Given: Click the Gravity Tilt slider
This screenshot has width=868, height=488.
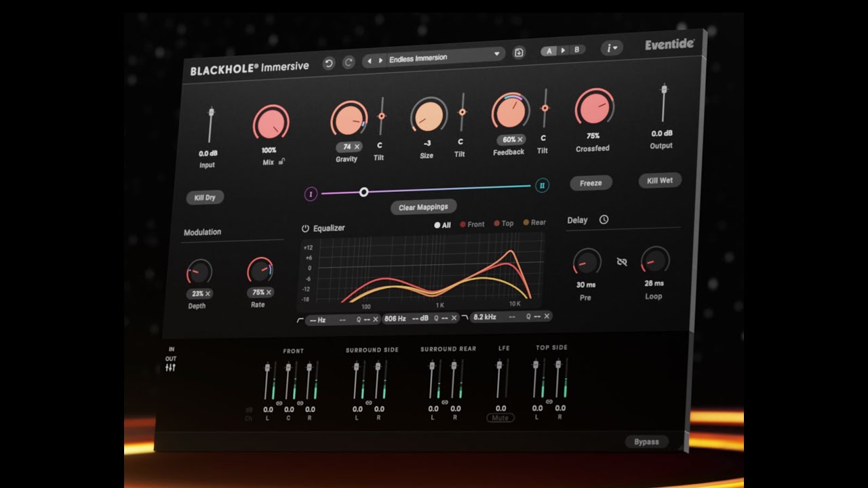Looking at the screenshot, I should pos(381,116).
